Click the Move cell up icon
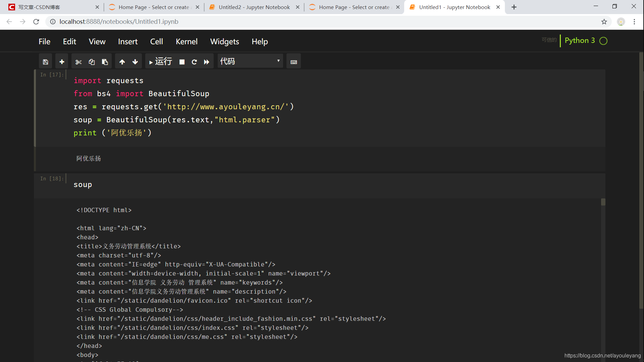This screenshot has width=644, height=362. [122, 62]
